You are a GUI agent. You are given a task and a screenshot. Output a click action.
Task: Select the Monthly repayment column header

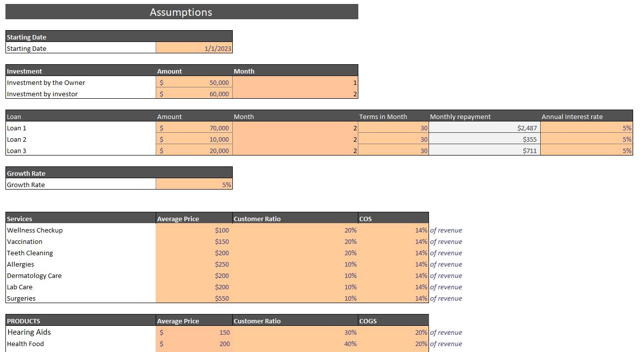[484, 117]
